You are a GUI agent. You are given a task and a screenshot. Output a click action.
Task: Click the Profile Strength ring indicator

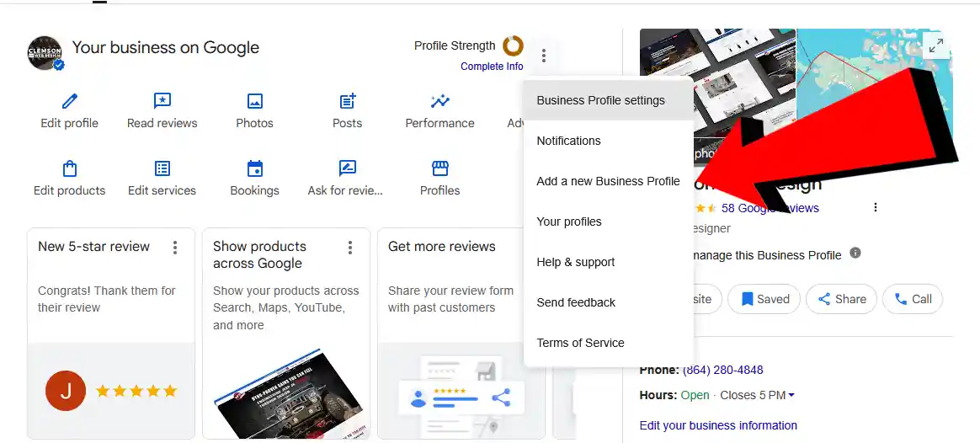513,45
